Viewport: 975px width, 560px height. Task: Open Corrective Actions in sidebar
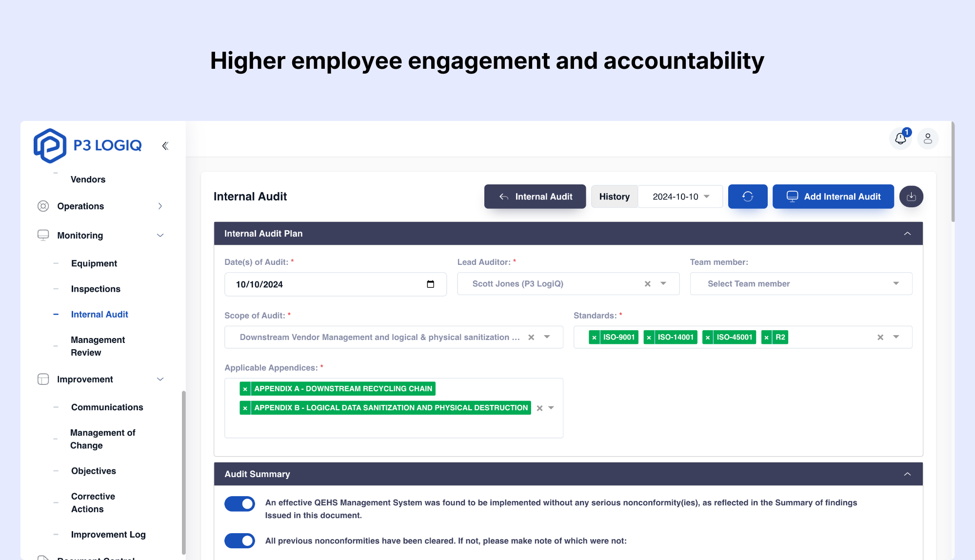point(93,502)
